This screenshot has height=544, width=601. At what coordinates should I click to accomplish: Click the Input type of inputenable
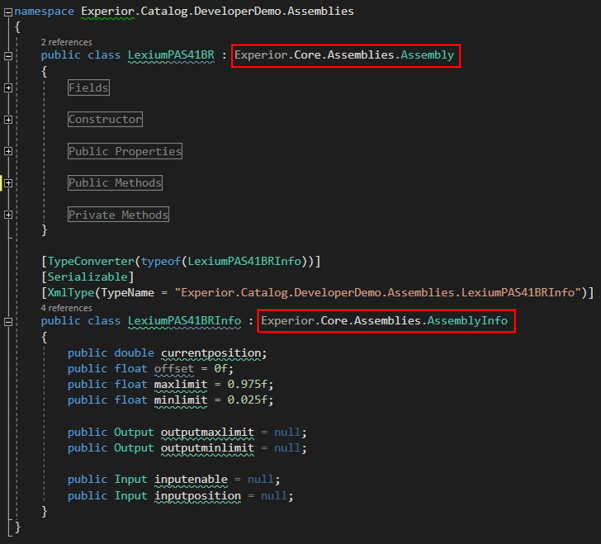click(131, 480)
